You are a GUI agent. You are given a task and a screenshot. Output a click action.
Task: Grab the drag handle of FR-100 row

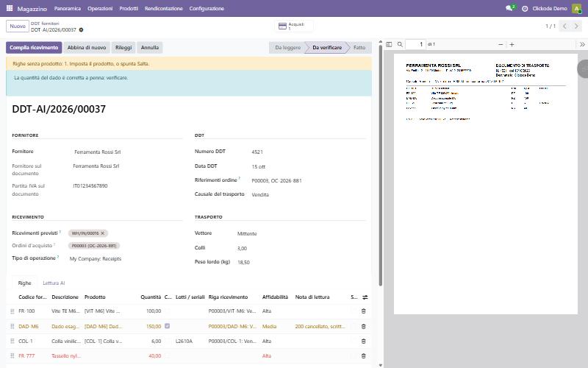12,311
